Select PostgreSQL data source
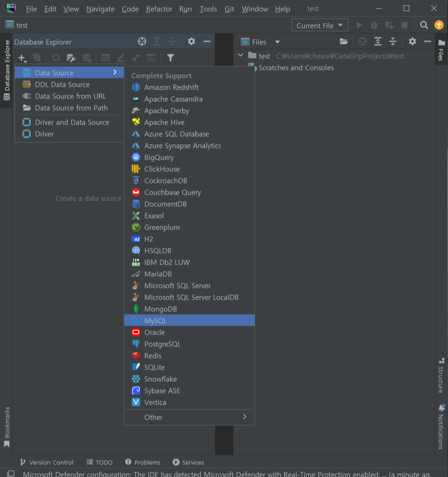 (190, 344)
